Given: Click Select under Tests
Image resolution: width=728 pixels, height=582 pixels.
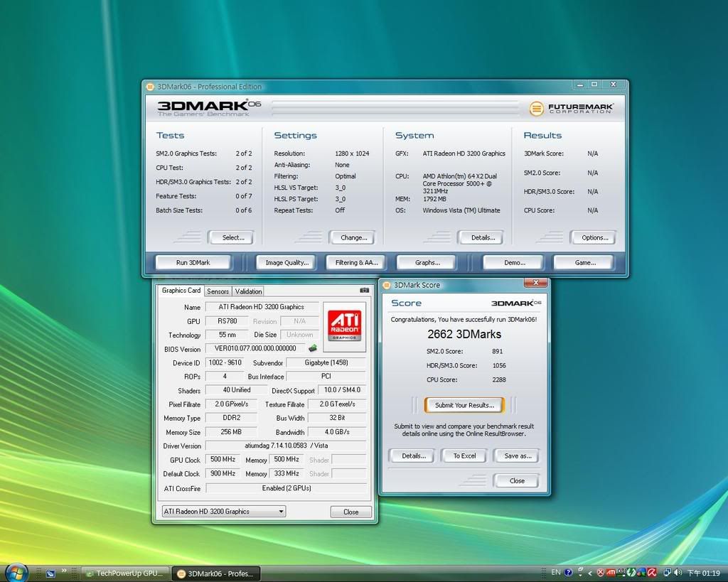Looking at the screenshot, I should click(232, 237).
